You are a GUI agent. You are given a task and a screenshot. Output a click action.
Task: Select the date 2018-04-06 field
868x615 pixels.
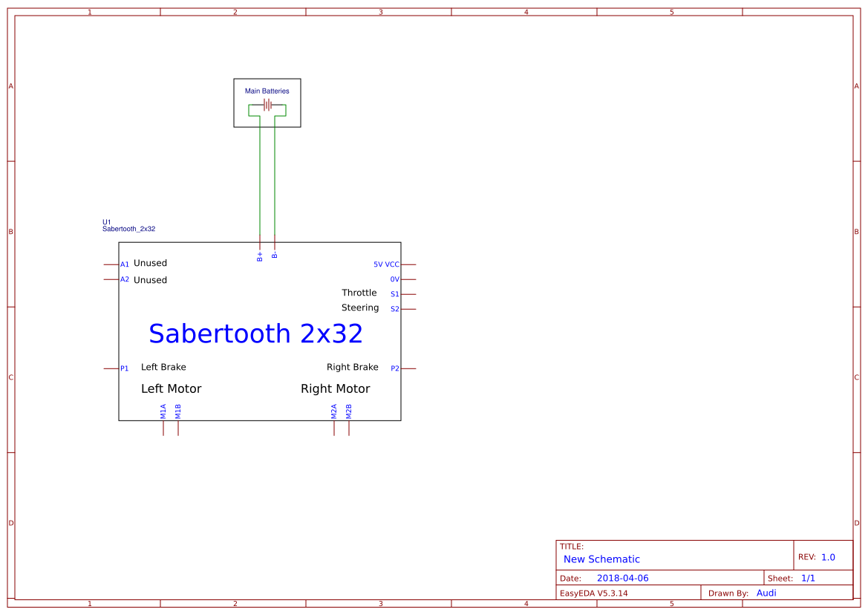click(x=622, y=578)
